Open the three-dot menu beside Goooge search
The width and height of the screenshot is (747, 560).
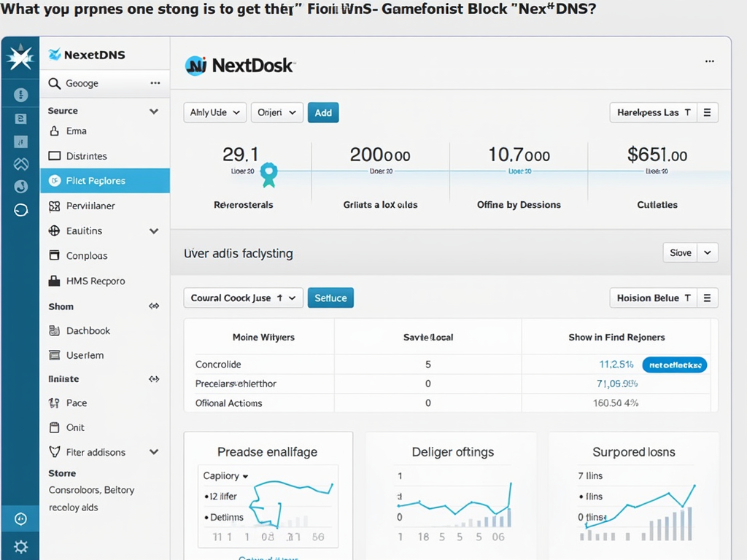pos(155,83)
